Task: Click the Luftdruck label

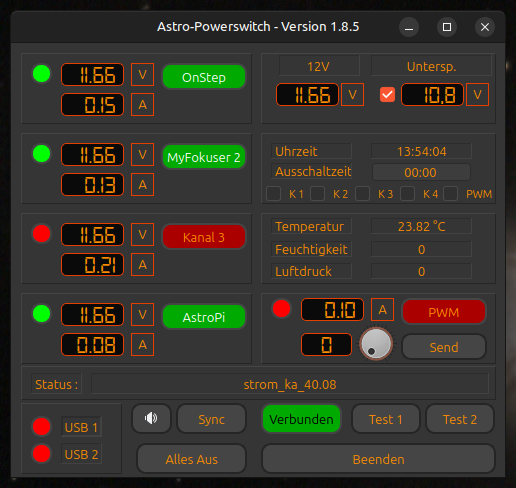Action: (311, 271)
